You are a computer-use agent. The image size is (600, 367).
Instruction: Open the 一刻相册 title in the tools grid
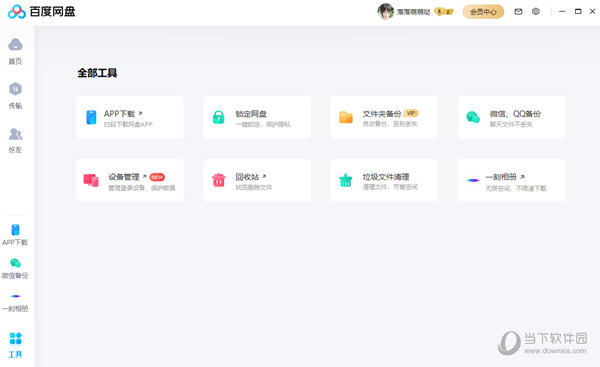pyautogui.click(x=501, y=177)
